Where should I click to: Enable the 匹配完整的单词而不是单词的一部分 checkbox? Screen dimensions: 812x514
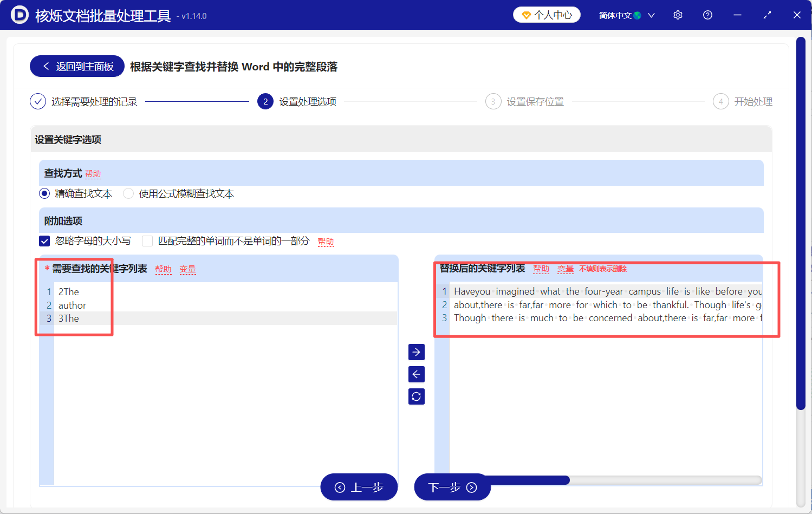(x=147, y=241)
